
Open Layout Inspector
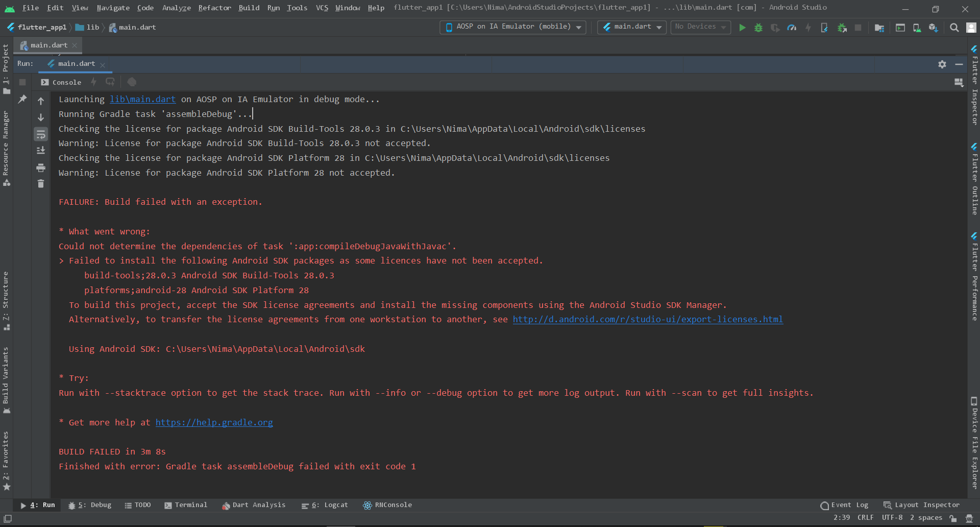921,505
